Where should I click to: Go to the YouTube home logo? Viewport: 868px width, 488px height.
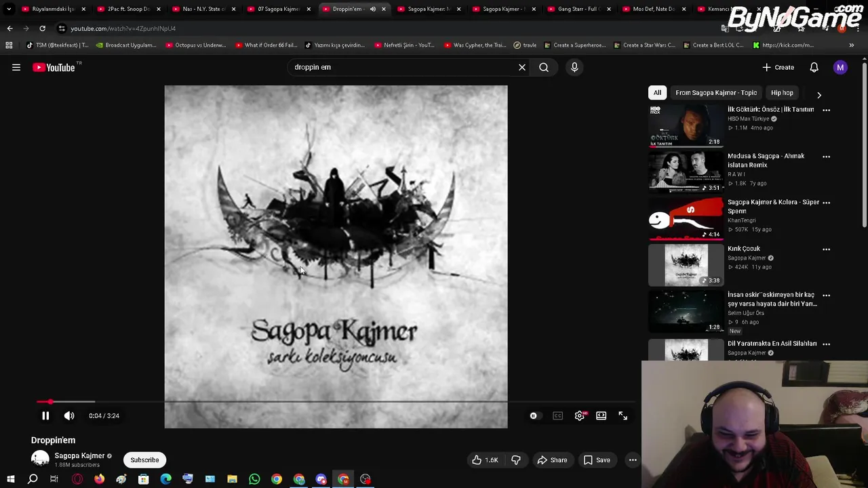pos(54,67)
